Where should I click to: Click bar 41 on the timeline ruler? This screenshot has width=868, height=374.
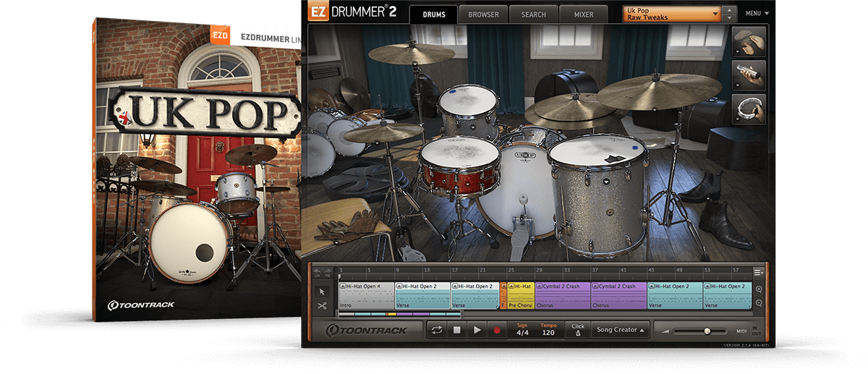[x=624, y=270]
